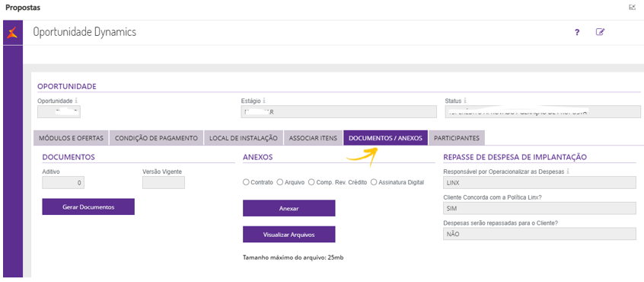Switch to Condição de Pagamento tab
The image size is (644, 282).
coord(157,138)
